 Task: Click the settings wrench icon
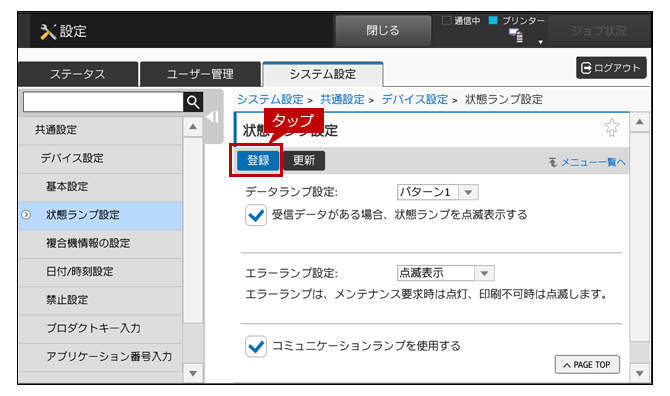(48, 32)
